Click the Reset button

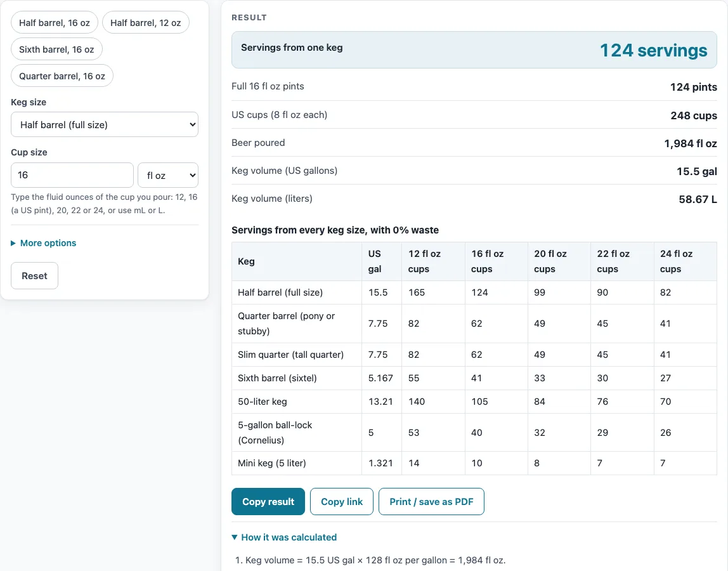34,275
